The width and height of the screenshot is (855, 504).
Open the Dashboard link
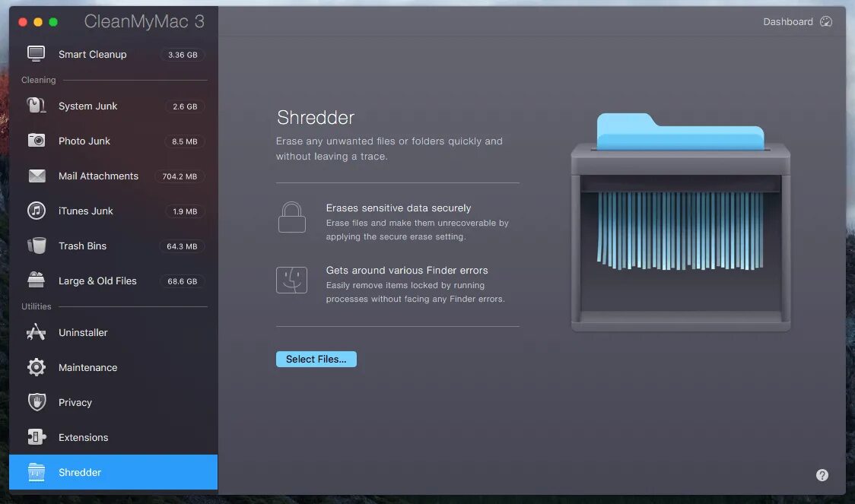(x=788, y=22)
